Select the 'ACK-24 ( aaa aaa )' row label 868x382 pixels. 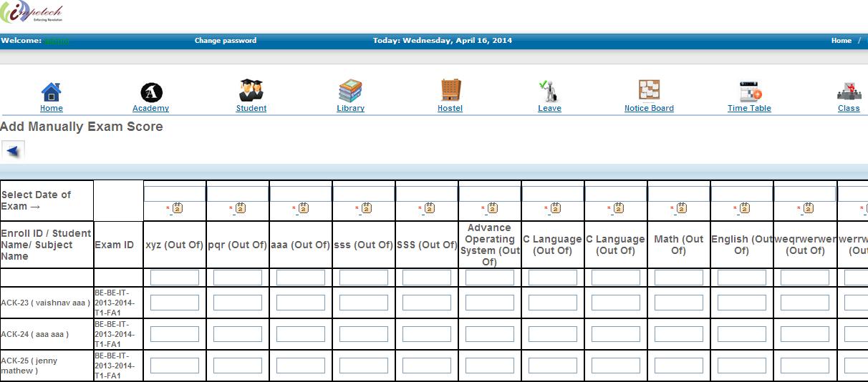click(x=35, y=335)
